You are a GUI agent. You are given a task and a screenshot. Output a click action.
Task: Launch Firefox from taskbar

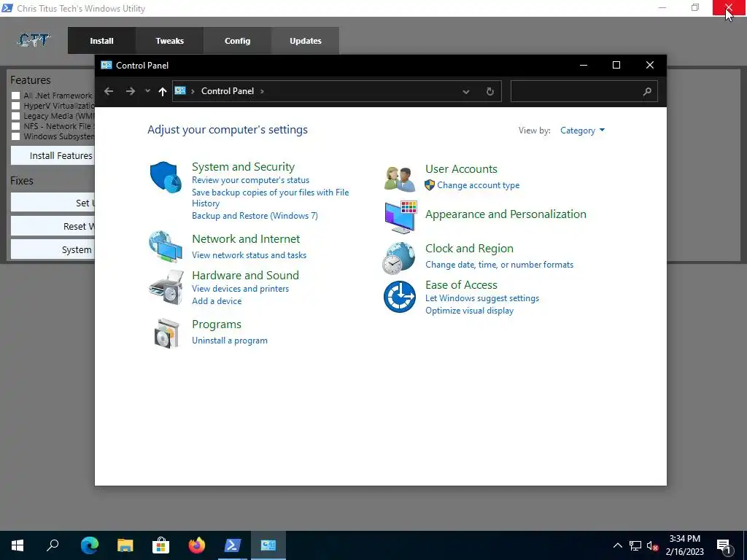[196, 545]
